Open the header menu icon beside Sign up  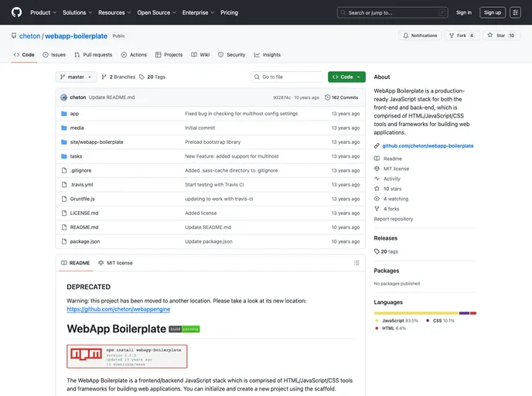tap(515, 12)
